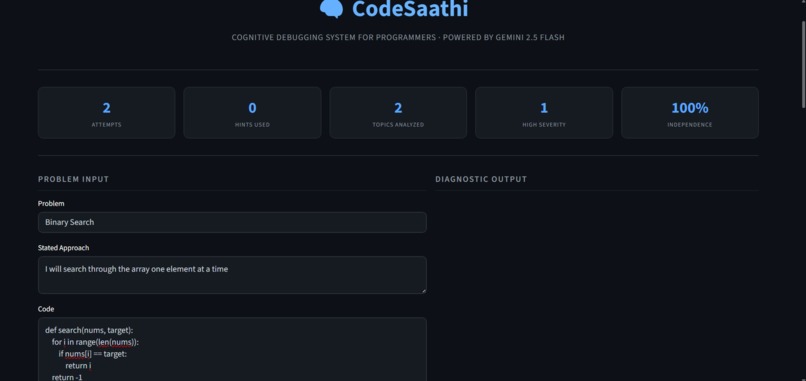Click the CodeSaathi brain logo icon

point(331,8)
